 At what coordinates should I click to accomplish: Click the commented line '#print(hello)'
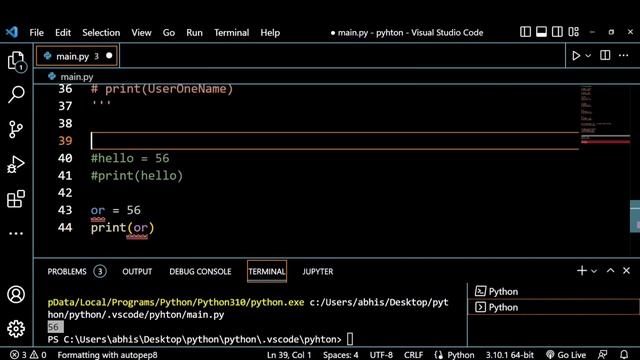pyautogui.click(x=137, y=176)
